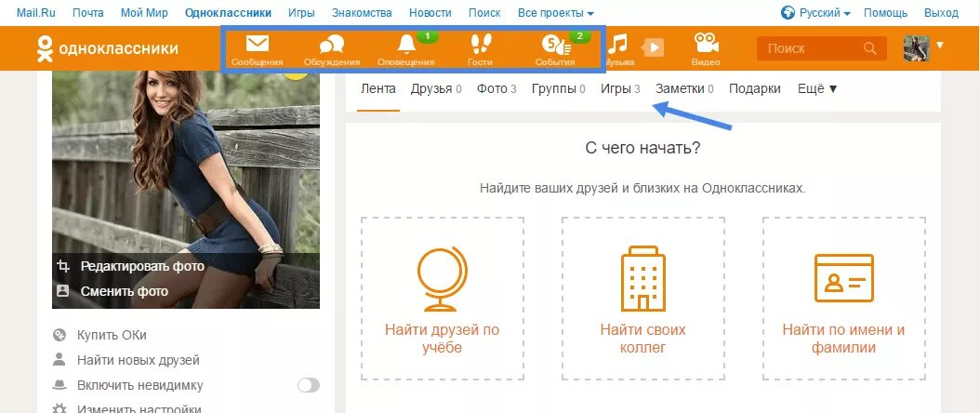
Task: Open the Поиск link in the portal bar
Action: [484, 12]
